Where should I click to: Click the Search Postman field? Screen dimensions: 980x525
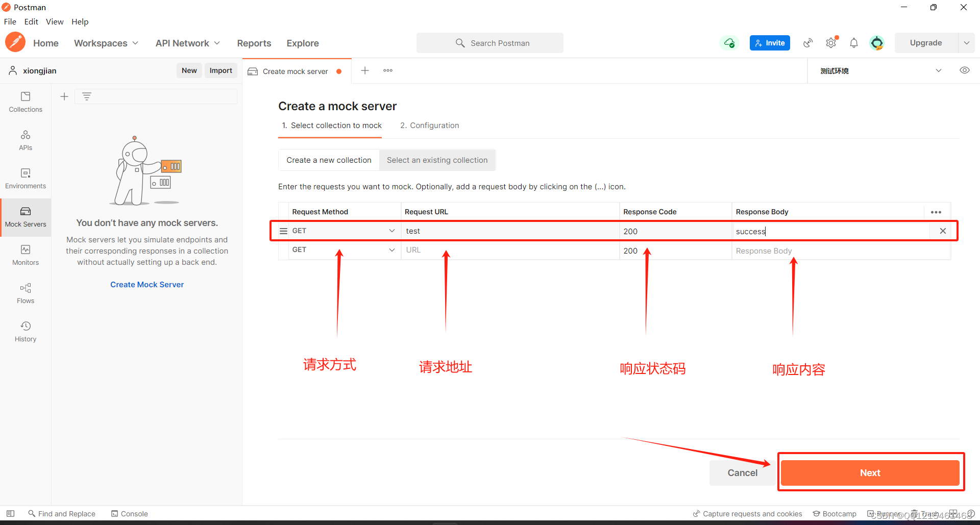[490, 43]
